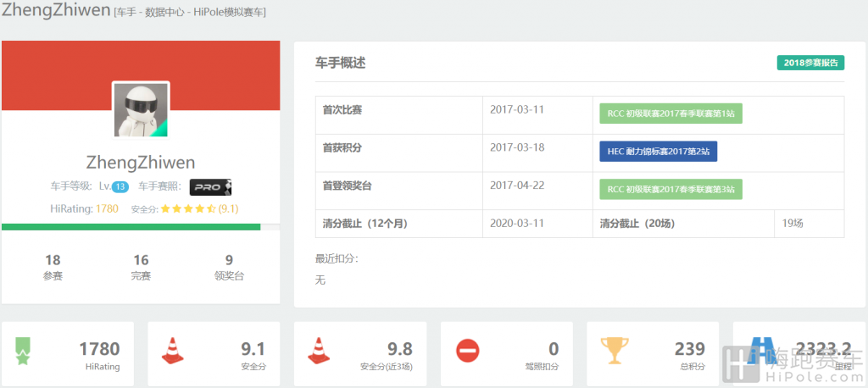Click the 清分截止（20场）label
Image resolution: width=868 pixels, height=388 pixels.
click(x=637, y=224)
